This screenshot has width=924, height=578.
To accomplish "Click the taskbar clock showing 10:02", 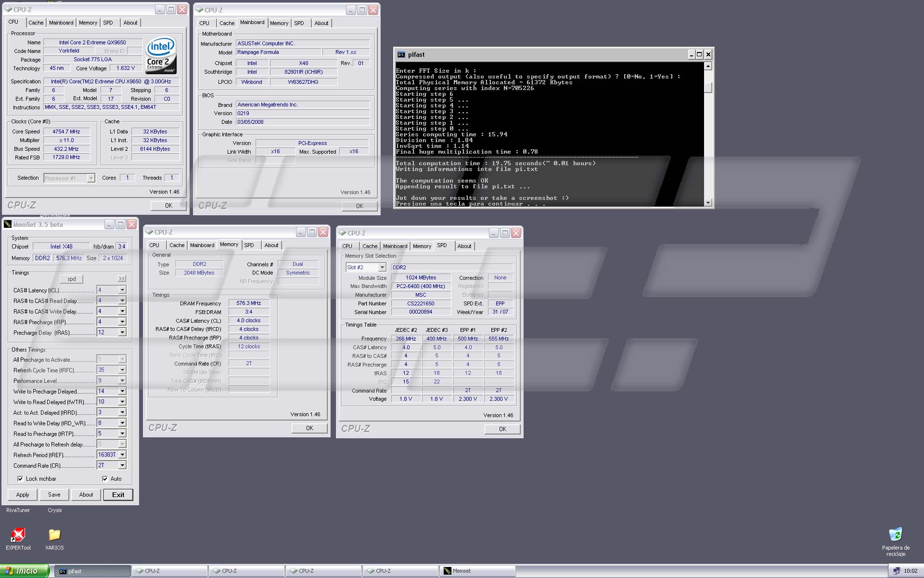I will click(911, 571).
